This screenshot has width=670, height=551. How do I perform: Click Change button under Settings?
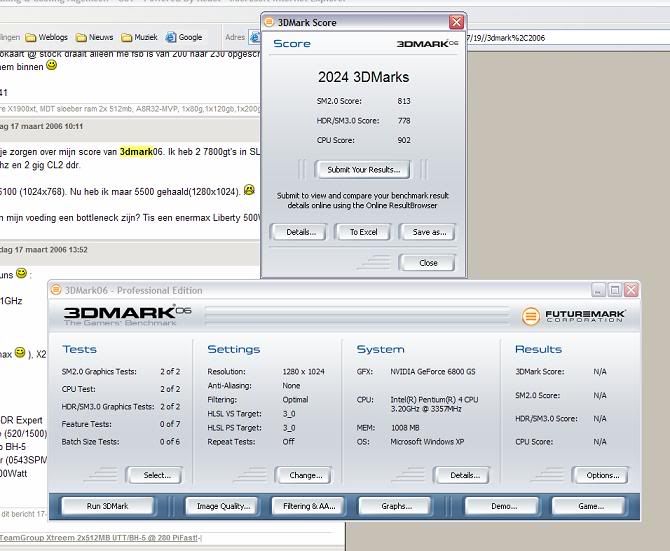(x=303, y=475)
